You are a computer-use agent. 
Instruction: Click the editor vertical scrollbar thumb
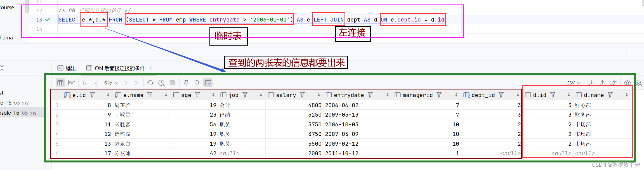tap(27, 6)
